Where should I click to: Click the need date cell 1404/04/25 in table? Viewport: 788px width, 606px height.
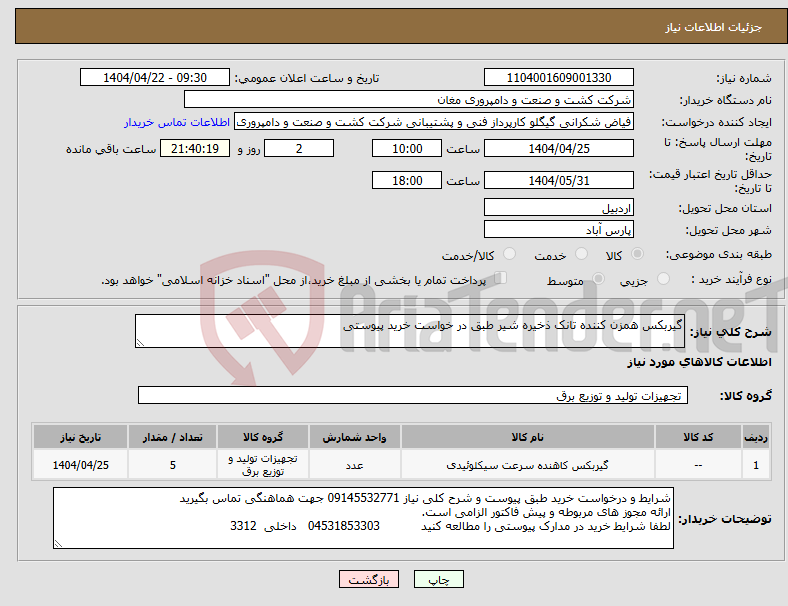pyautogui.click(x=80, y=465)
